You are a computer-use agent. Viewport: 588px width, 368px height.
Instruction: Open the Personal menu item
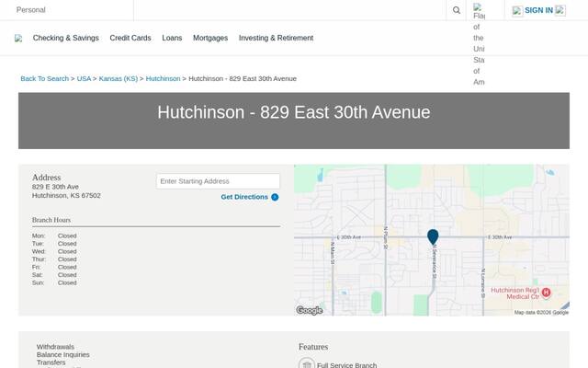click(30, 10)
